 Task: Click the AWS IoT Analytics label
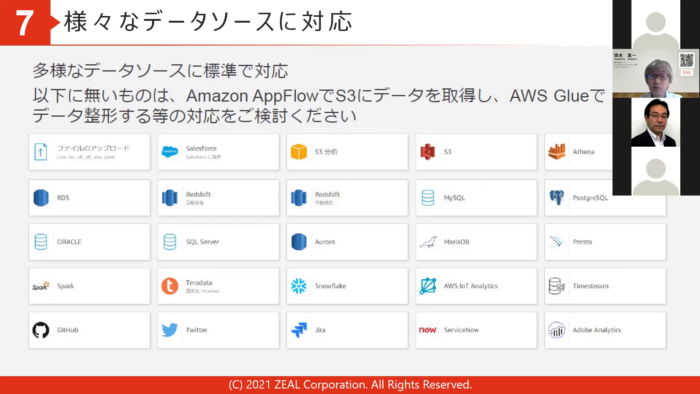471,286
